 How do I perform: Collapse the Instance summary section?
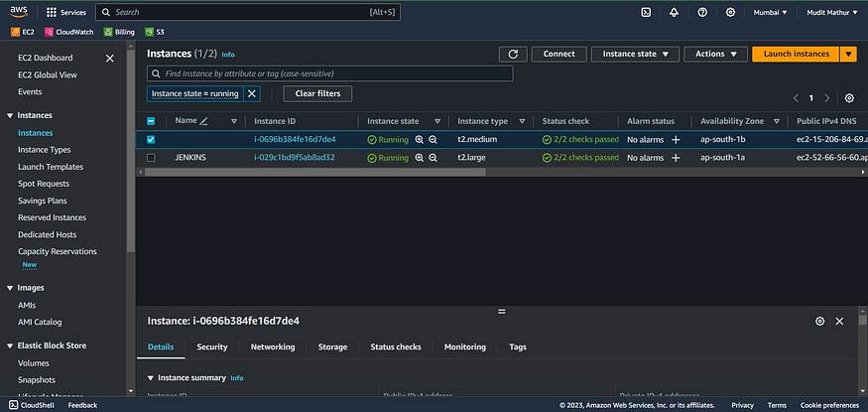(151, 377)
